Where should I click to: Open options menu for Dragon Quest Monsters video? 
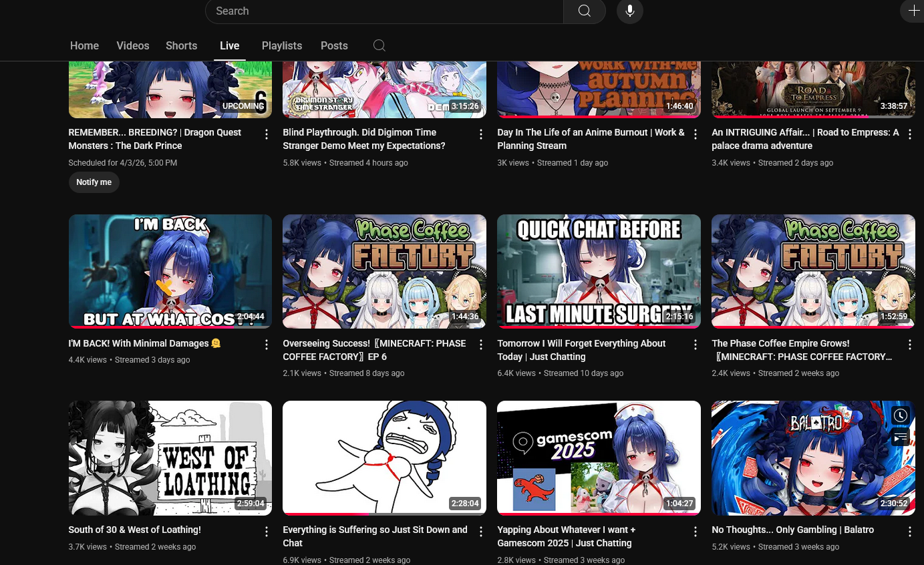pyautogui.click(x=267, y=134)
